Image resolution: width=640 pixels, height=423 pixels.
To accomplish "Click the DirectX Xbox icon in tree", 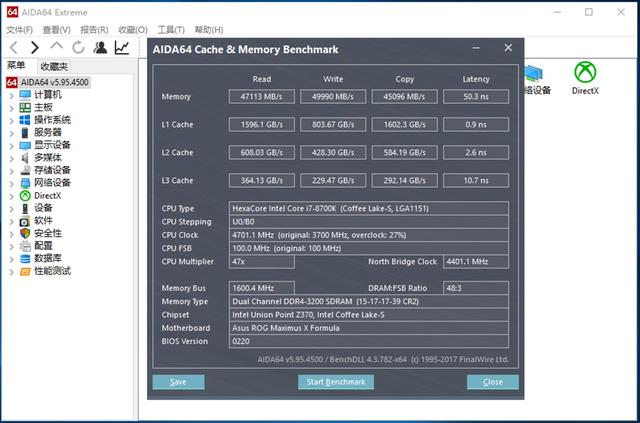I will (25, 196).
